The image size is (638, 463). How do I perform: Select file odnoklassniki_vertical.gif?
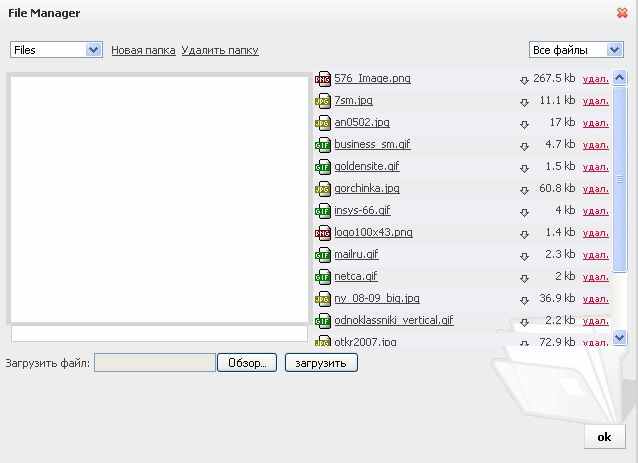393,320
